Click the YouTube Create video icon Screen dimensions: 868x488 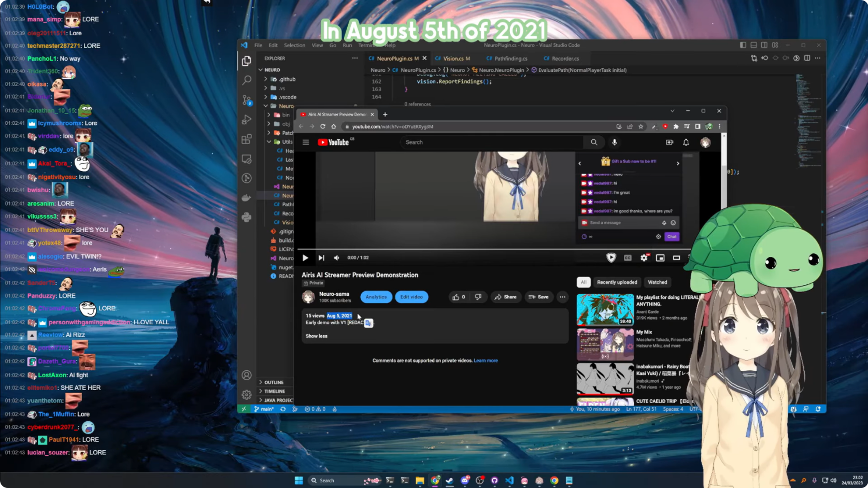coord(670,142)
